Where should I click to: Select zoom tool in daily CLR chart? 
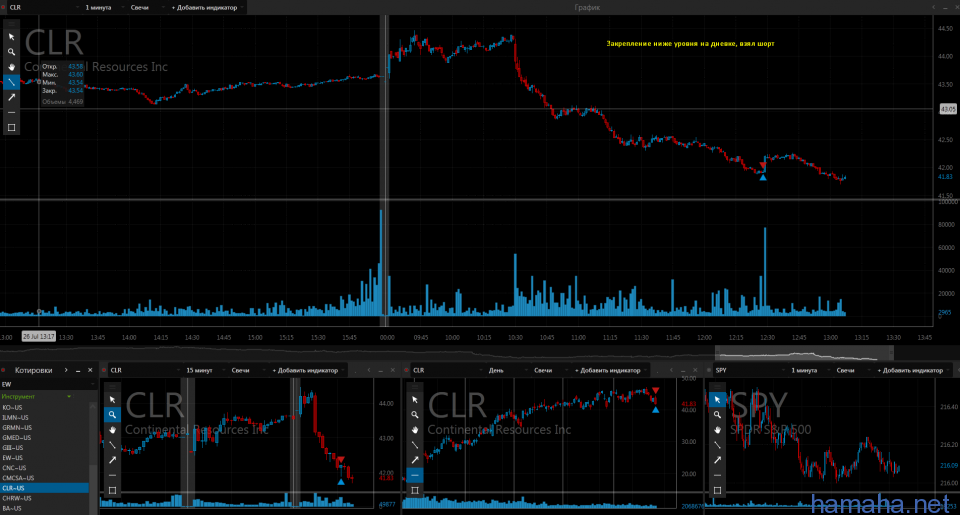(414, 415)
